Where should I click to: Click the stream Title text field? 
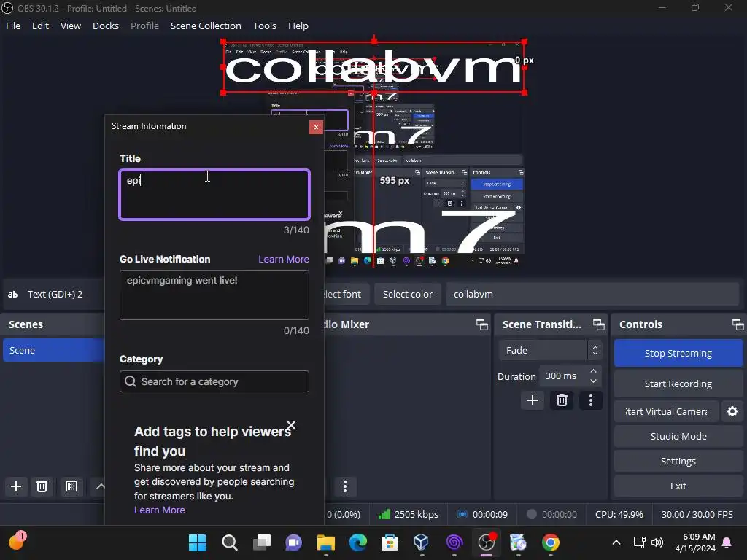click(x=214, y=195)
